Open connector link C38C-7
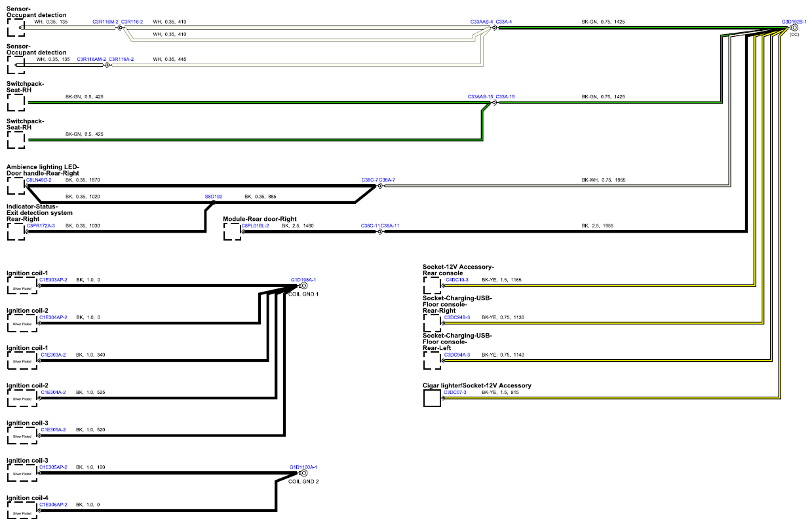 click(x=370, y=180)
